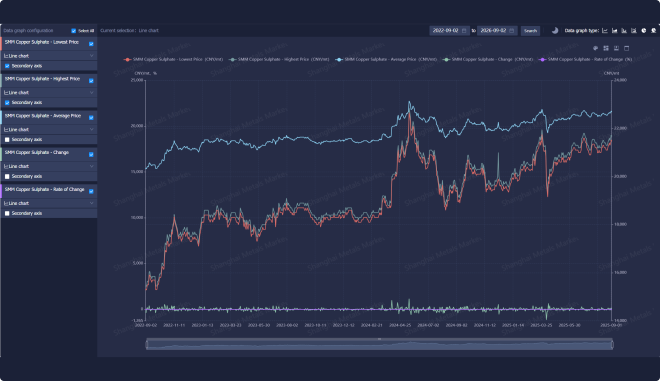
Task: Click the 2025-03-25 x-axis date label
Action: pyautogui.click(x=541, y=325)
